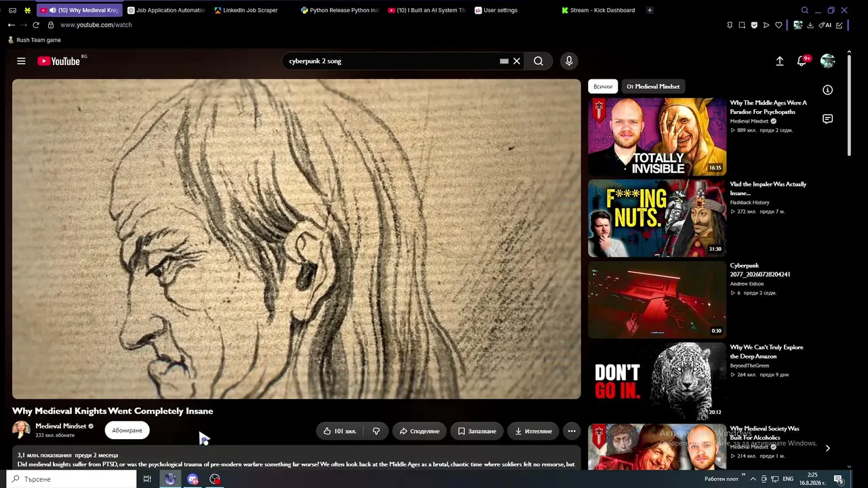
Task: Clear the search box with the X
Action: pos(517,61)
